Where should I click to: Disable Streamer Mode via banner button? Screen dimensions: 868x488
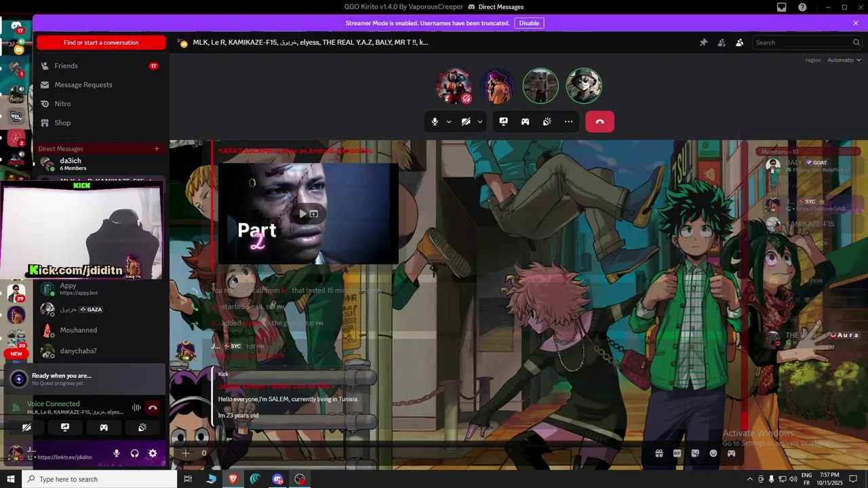click(529, 23)
